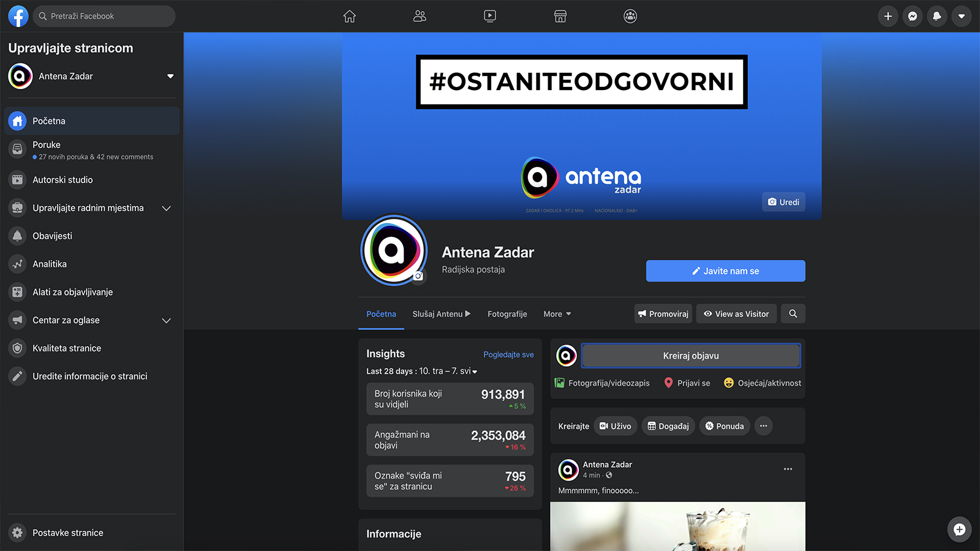
Task: Click the page search magnifier button
Action: pos(793,313)
